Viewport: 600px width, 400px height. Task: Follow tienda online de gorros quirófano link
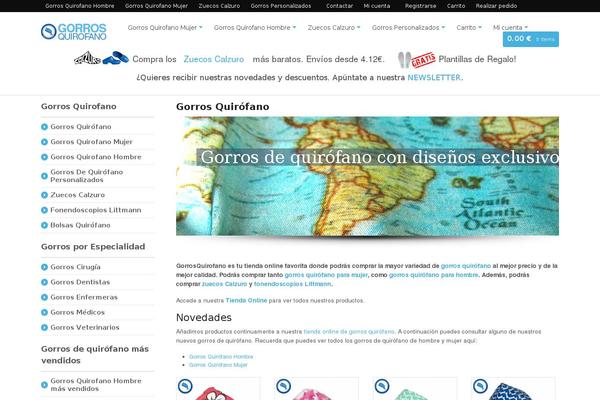tap(349, 331)
